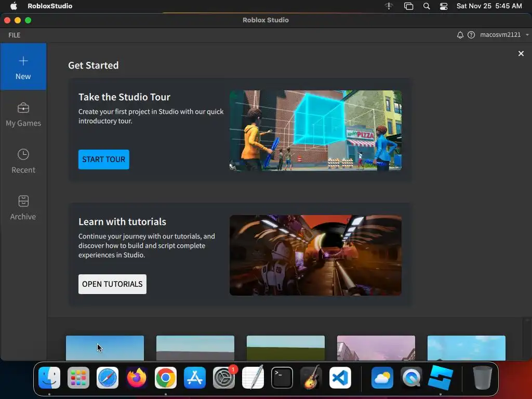Click the OPEN TUTORIALS button

click(x=112, y=284)
